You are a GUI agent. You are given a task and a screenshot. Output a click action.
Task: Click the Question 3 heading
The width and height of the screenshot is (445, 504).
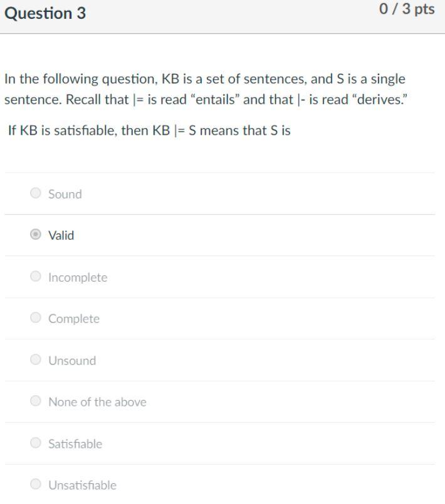coord(44,13)
